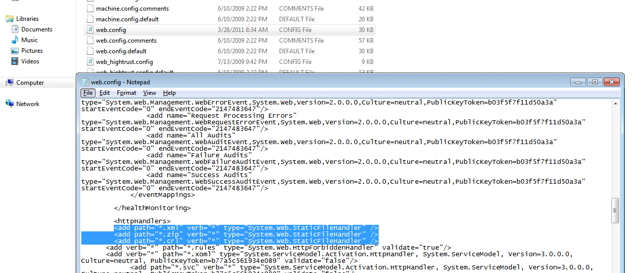
Task: Click the <httpHandlers> tag line
Action: coord(142,221)
